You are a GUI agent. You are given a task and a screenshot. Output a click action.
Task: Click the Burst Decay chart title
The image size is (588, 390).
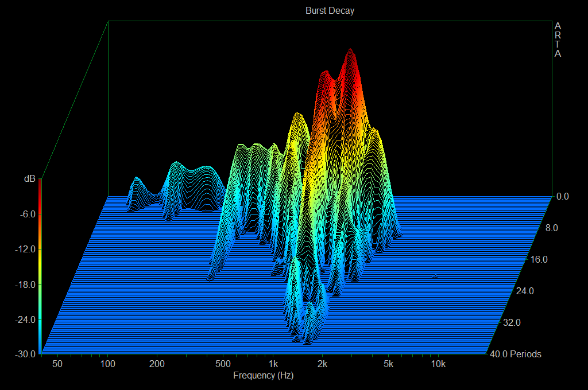click(x=330, y=10)
